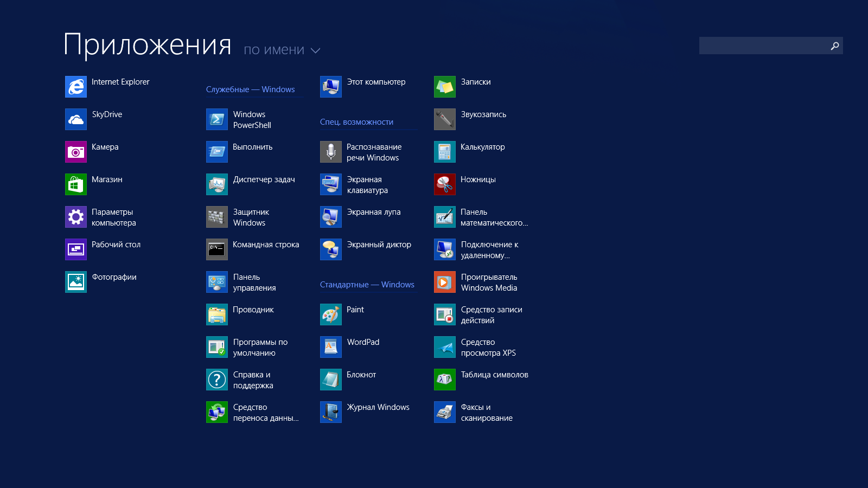Launch Средство переноса данных icon
Image resolution: width=868 pixels, height=488 pixels.
click(217, 412)
